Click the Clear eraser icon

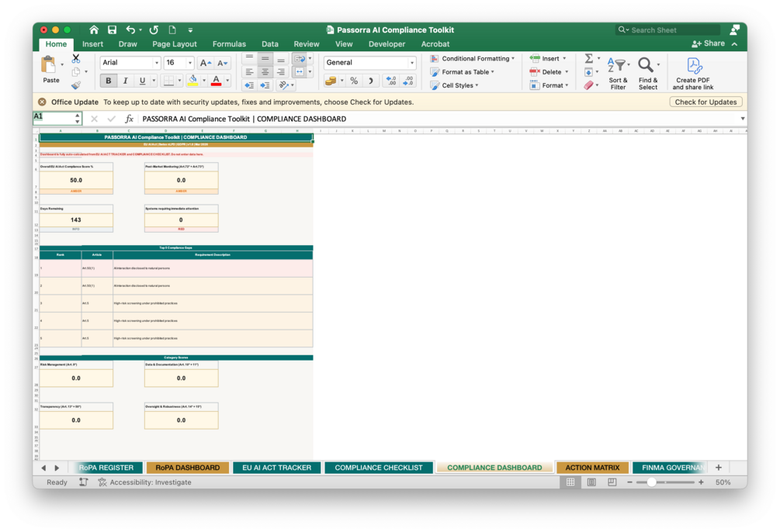pyautogui.click(x=588, y=85)
